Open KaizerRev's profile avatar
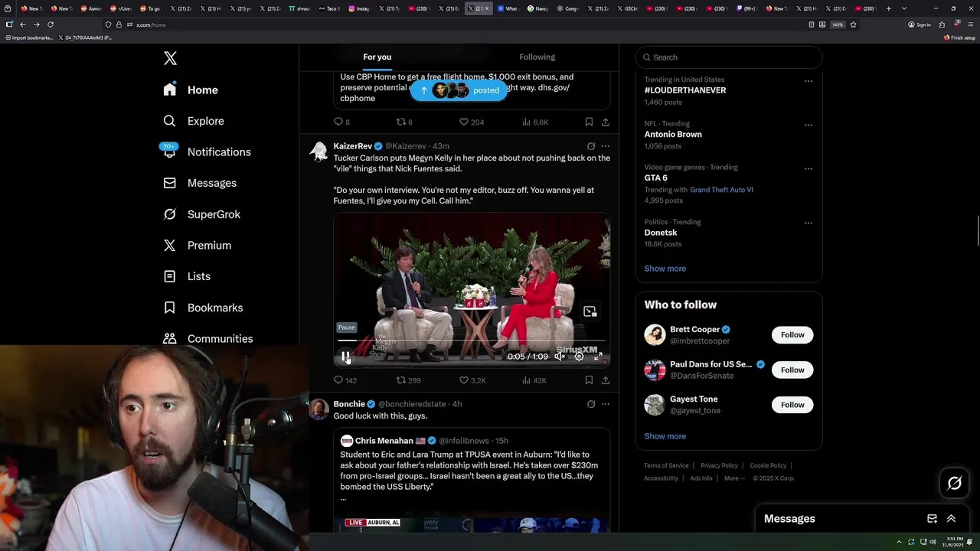The image size is (980, 551). point(318,152)
